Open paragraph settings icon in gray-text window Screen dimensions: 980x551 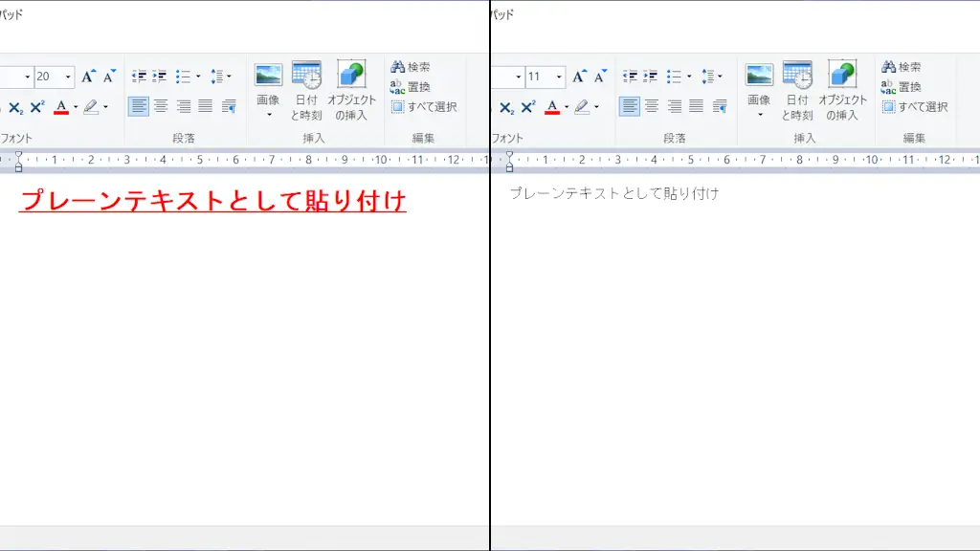click(x=721, y=107)
